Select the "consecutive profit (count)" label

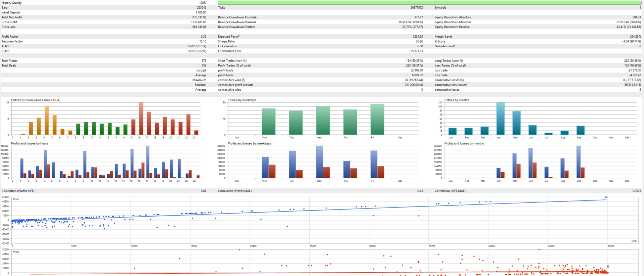click(x=235, y=85)
